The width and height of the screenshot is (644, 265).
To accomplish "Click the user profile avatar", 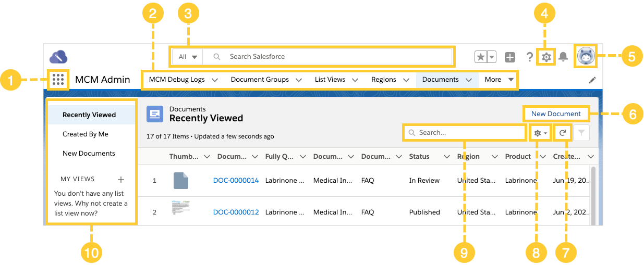I will (x=585, y=56).
